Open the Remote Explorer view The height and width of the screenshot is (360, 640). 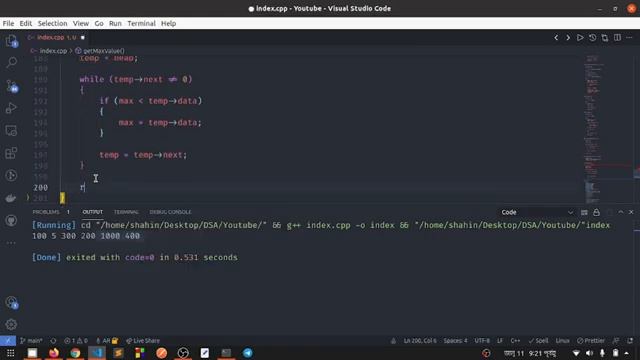(x=11, y=130)
